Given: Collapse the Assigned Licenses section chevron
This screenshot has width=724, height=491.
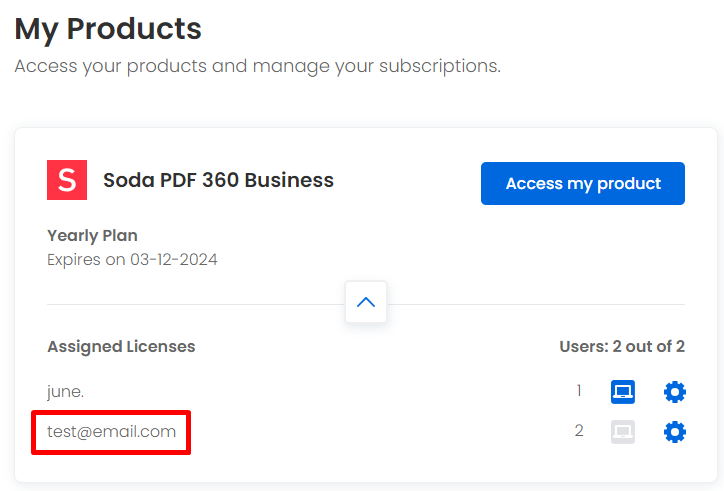Looking at the screenshot, I should (366, 302).
